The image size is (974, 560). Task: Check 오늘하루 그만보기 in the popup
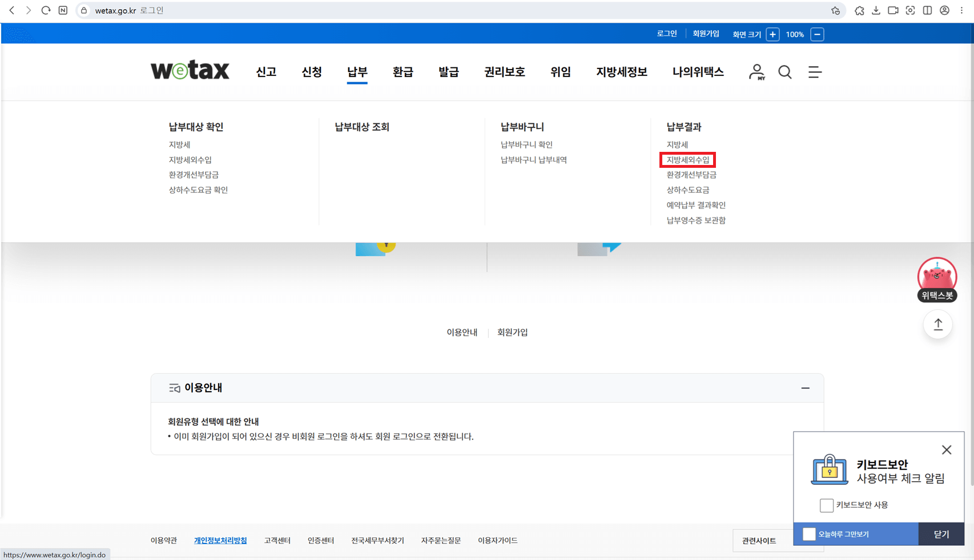pos(809,534)
